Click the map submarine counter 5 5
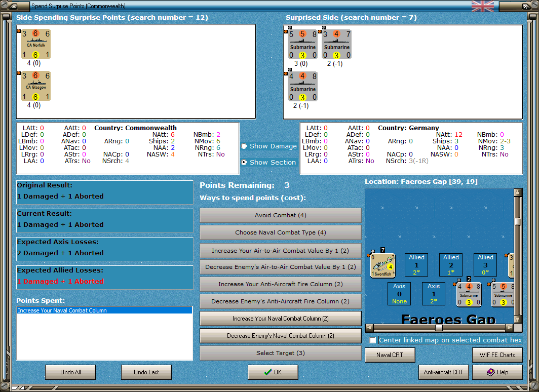 coord(502,294)
